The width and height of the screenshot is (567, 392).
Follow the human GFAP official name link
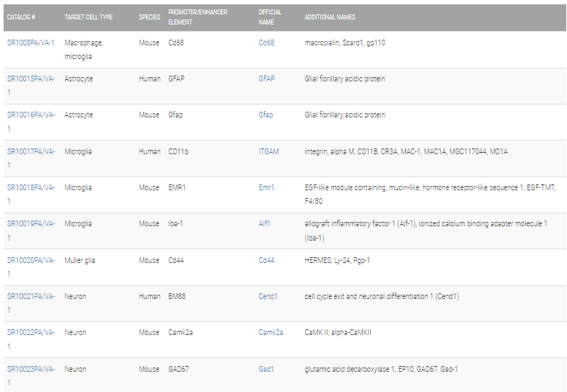coord(266,79)
